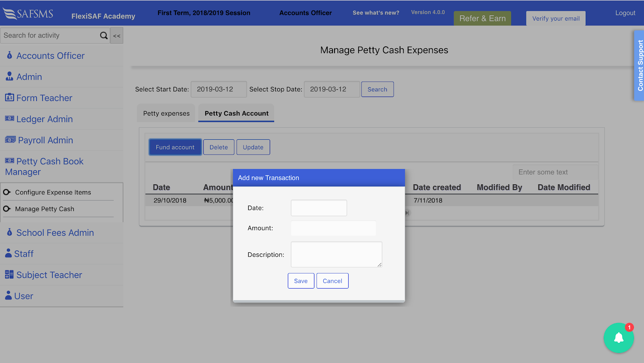Sort by Date created column header
644x363 pixels.
pos(437,187)
